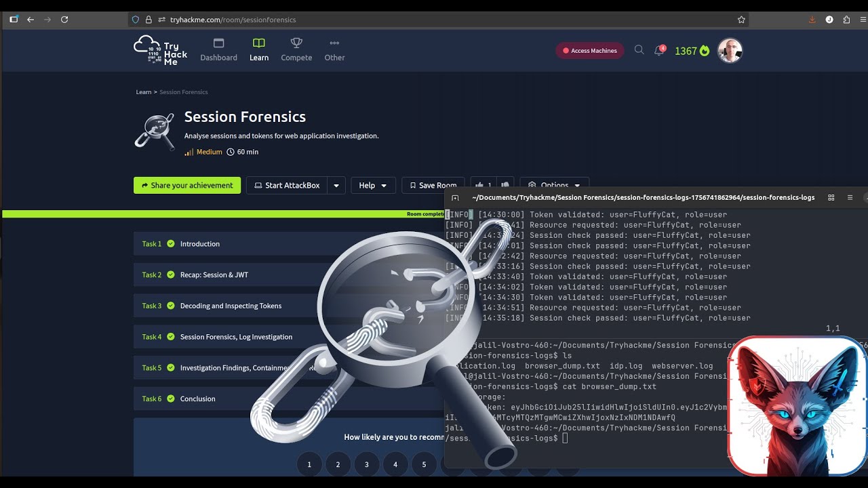Click 'browser_dump.txt' in the ls output
The width and height of the screenshot is (868, 488).
click(562, 366)
